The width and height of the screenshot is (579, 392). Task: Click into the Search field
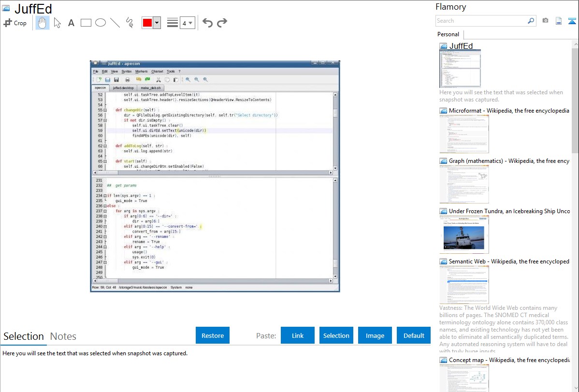(x=481, y=21)
